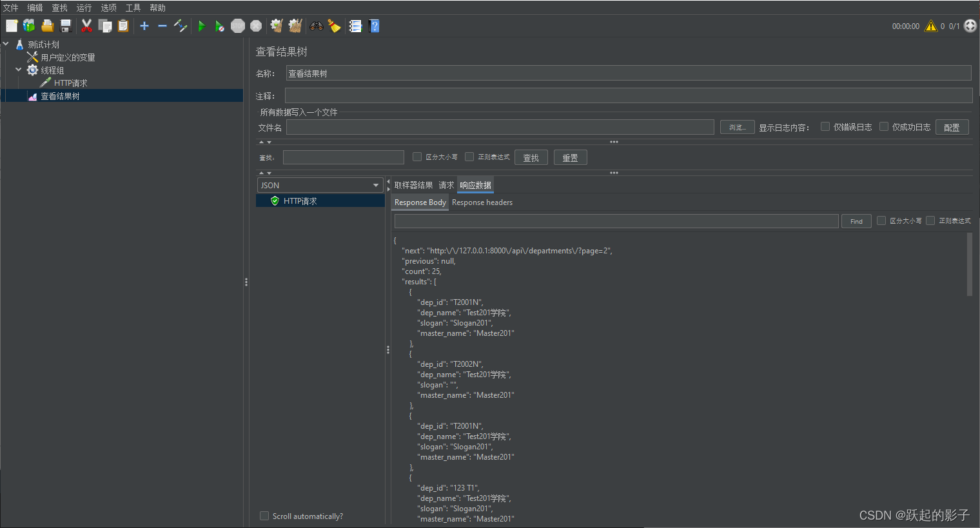Focus the 名称 name input field
This screenshot has width=980, height=528.
[629, 73]
